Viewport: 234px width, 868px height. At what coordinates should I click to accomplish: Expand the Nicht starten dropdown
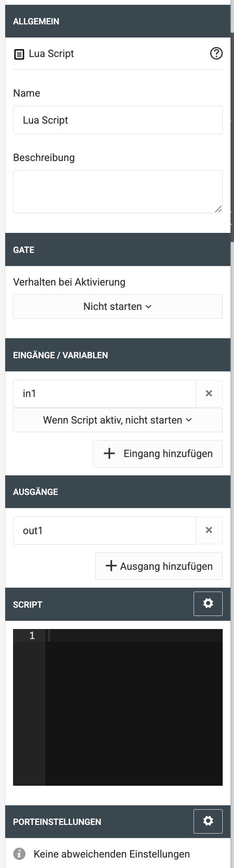coord(118,306)
